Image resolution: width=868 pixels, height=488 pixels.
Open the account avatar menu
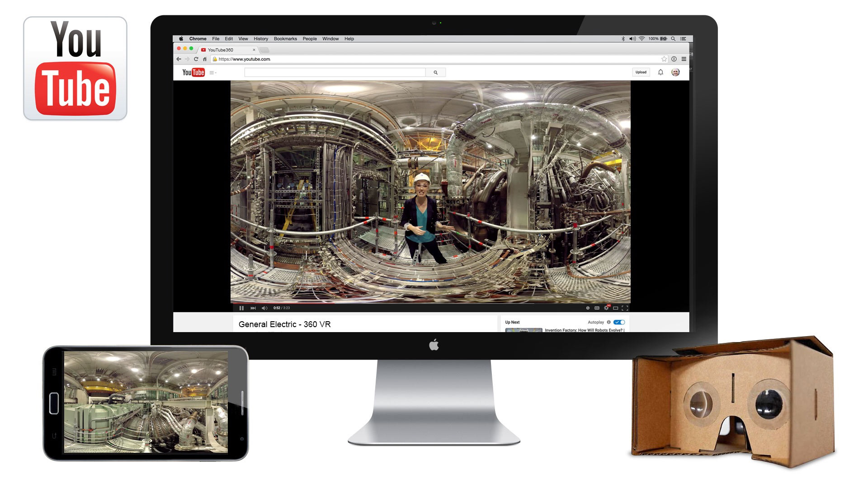[x=675, y=72]
